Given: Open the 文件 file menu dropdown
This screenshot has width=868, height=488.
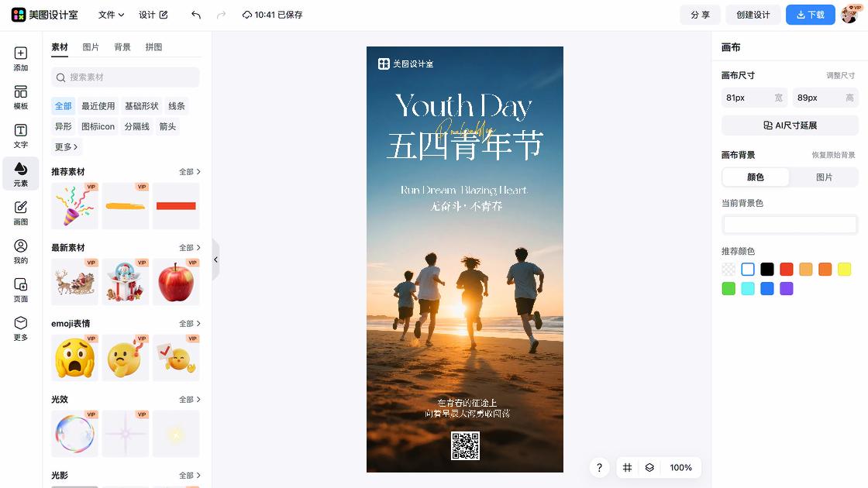Looking at the screenshot, I should click(x=112, y=15).
